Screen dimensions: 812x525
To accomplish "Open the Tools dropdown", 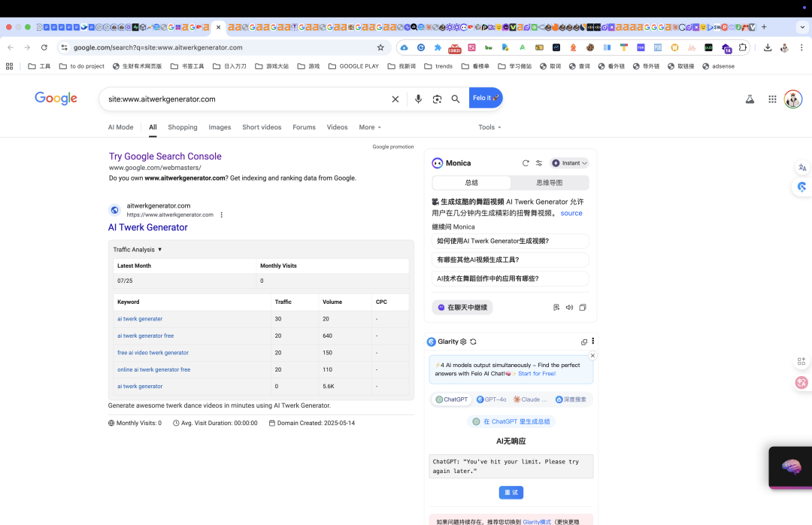I will click(x=489, y=127).
